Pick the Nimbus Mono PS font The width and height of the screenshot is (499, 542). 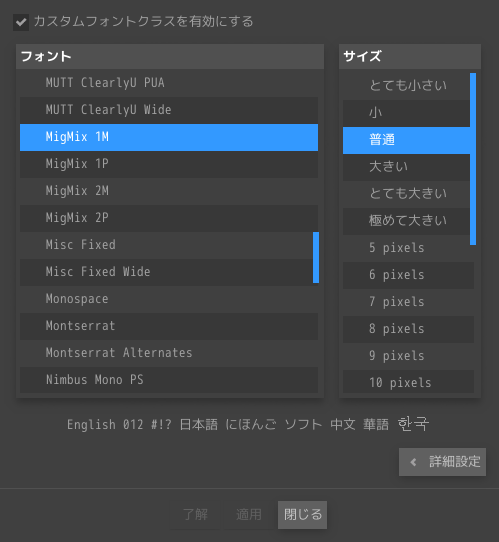169,380
